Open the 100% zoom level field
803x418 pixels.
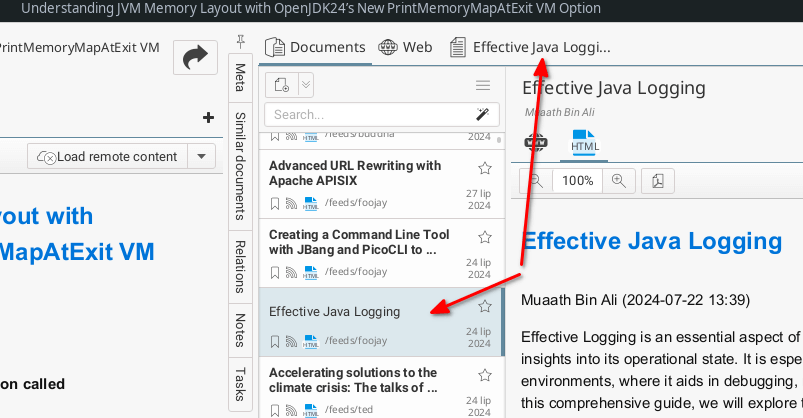coord(577,181)
